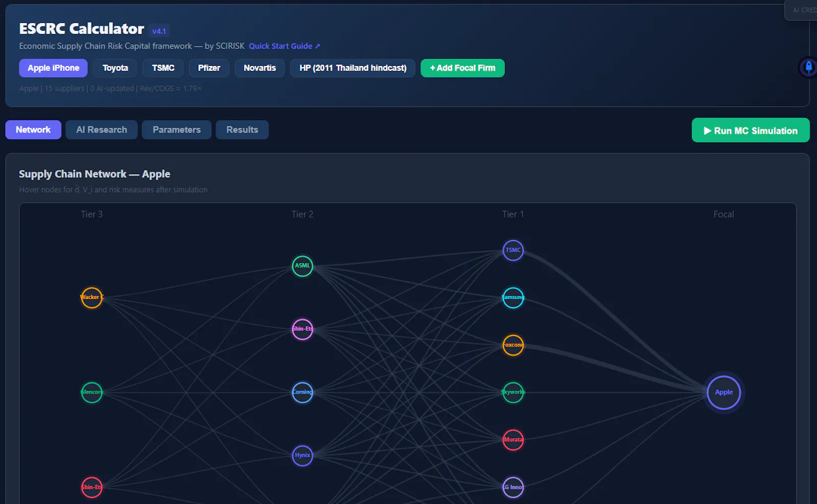Select the pink Shin-Etsu Tier 2 node
Image resolution: width=817 pixels, height=504 pixels.
click(302, 329)
